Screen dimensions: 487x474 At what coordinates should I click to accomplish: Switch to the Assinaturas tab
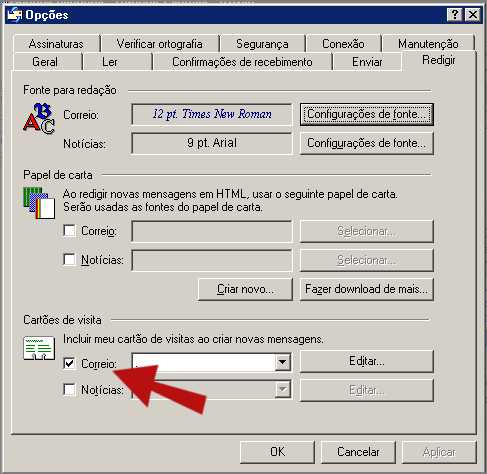pos(56,44)
